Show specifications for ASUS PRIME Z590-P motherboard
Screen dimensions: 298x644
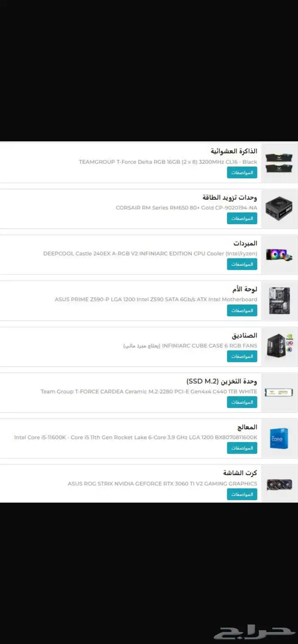242,310
